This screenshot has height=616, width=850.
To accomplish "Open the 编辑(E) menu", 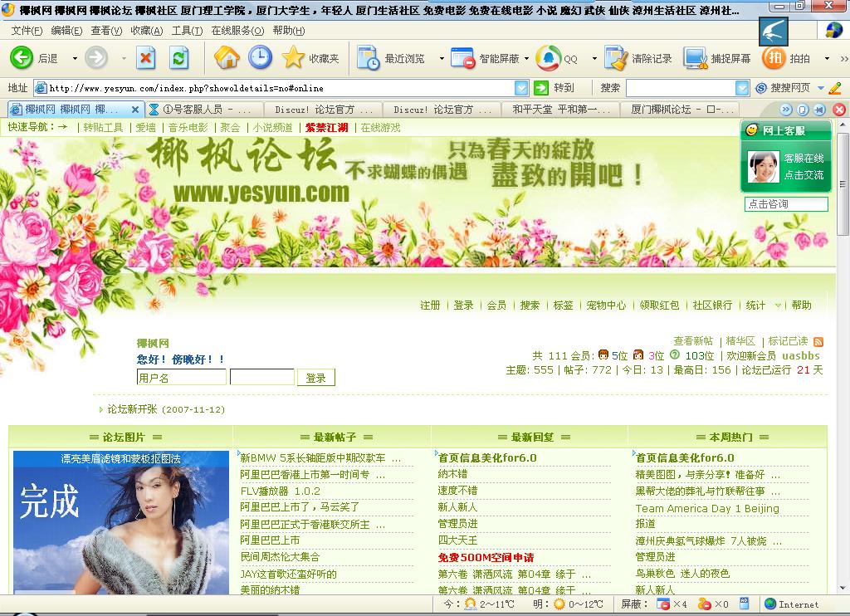I will (x=66, y=31).
